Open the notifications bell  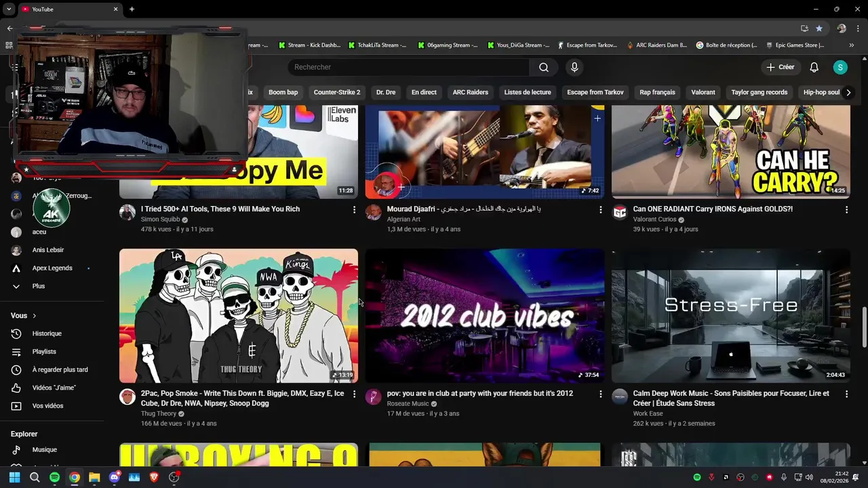814,67
